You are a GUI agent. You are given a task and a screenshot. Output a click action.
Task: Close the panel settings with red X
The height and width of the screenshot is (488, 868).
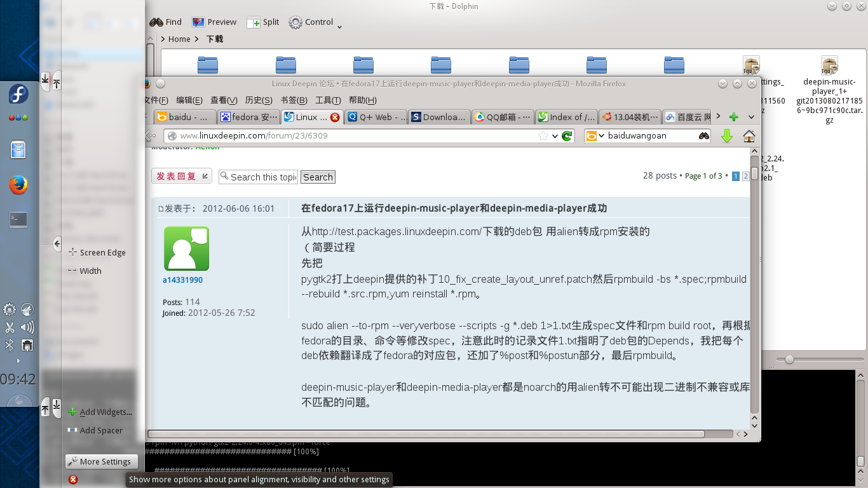point(73,479)
